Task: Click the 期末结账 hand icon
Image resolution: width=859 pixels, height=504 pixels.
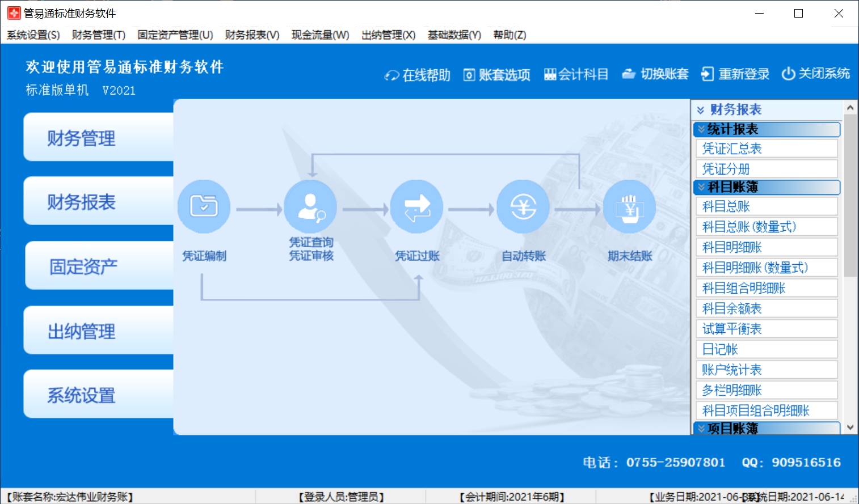Action: tap(629, 206)
